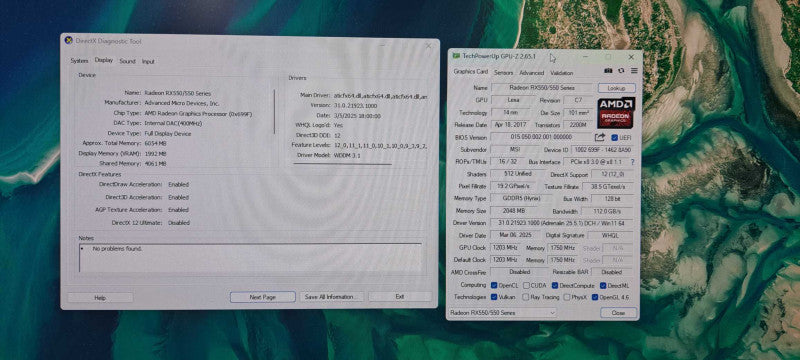The height and width of the screenshot is (360, 800).
Task: Click the Shared Memory 4061 MB value
Action: [x=156, y=164]
